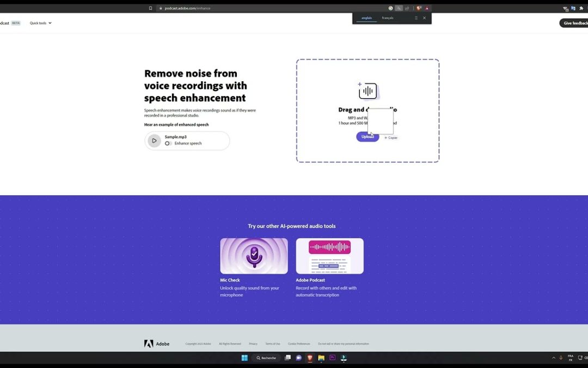
Task: Click the site lock icon in address bar
Action: coord(161,8)
